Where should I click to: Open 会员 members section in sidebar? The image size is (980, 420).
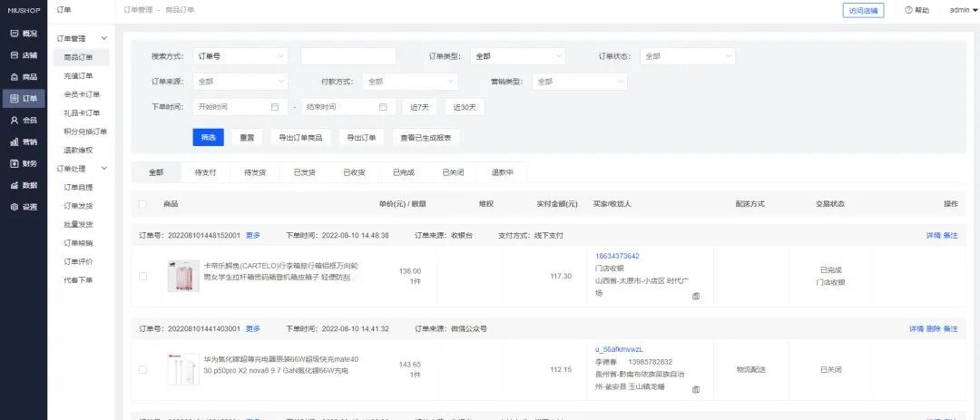tap(23, 120)
